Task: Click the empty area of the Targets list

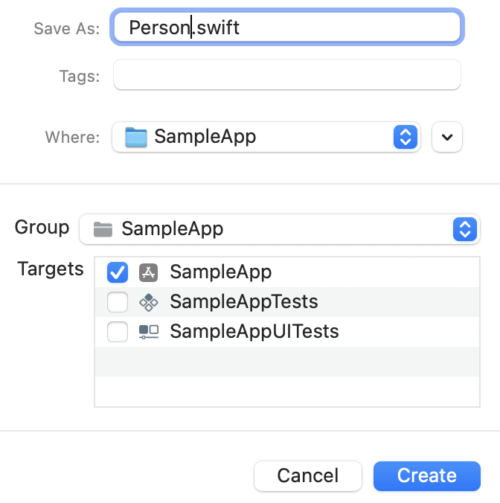Action: point(287,377)
